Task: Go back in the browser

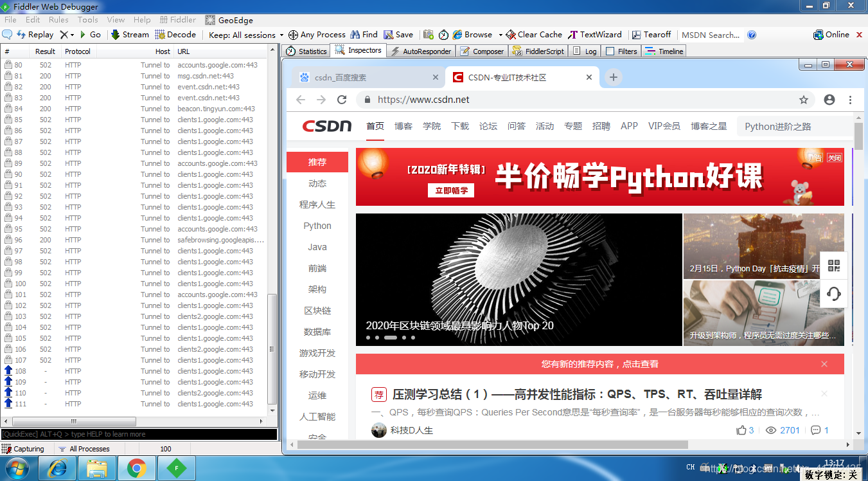Action: [300, 100]
